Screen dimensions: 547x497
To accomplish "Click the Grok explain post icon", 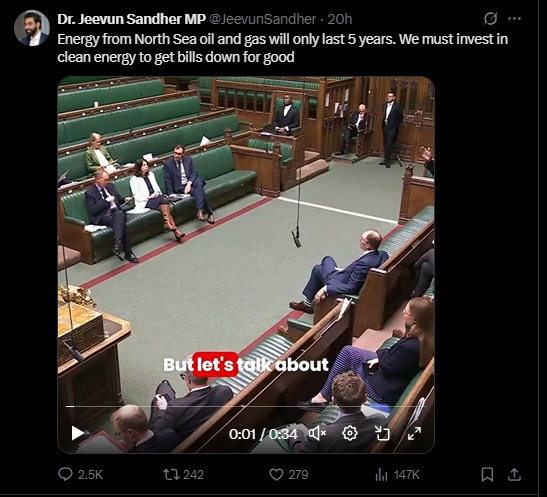I will point(490,19).
